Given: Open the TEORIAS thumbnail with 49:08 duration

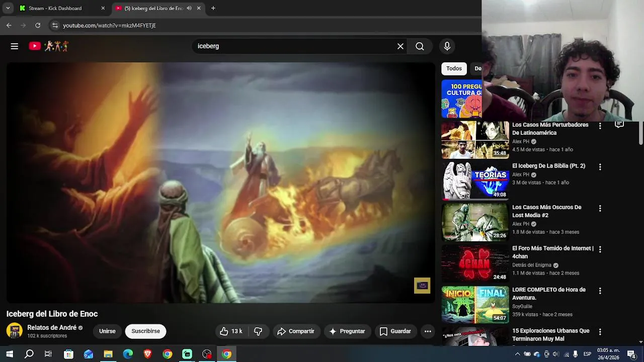Looking at the screenshot, I should tap(475, 181).
